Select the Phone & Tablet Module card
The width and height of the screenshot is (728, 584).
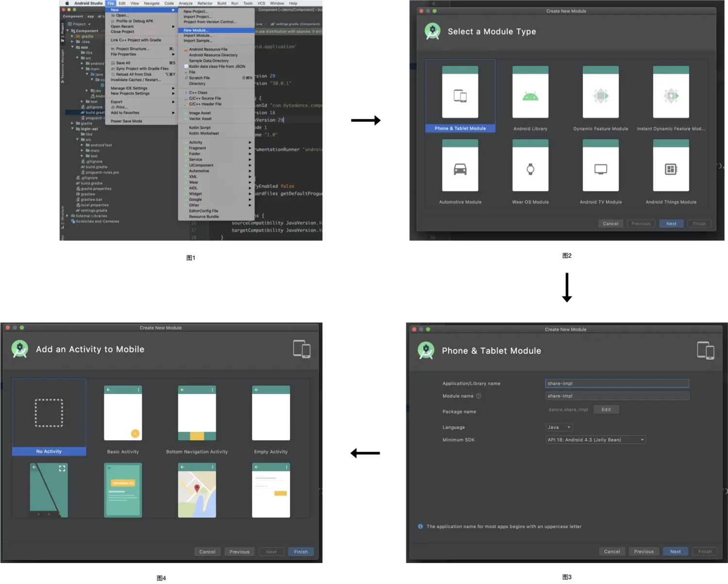point(460,96)
